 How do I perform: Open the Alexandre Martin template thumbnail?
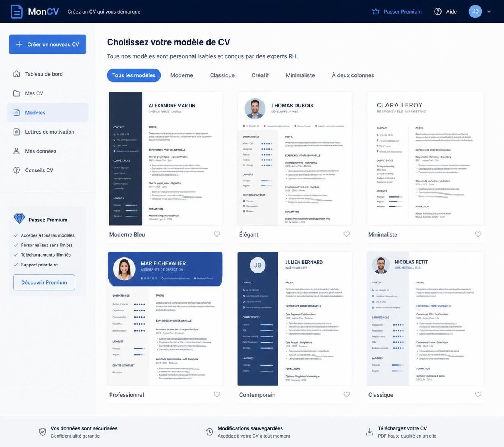[166, 159]
